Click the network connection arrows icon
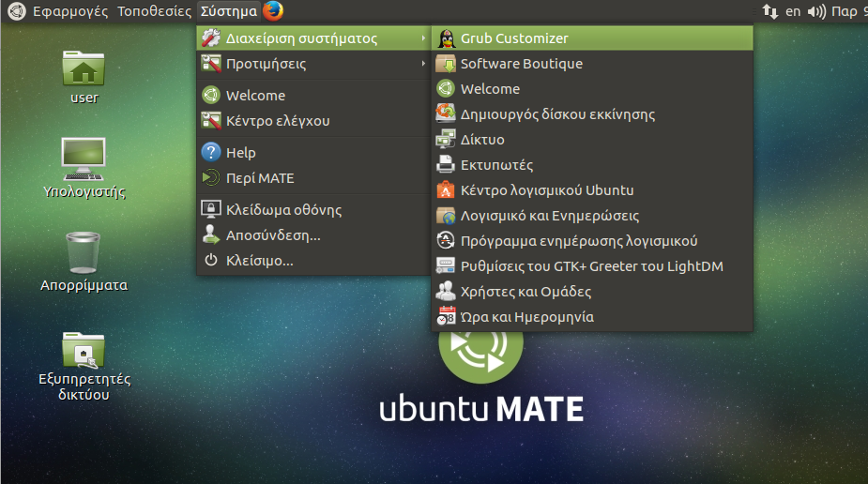This screenshot has width=868, height=484. click(x=769, y=12)
